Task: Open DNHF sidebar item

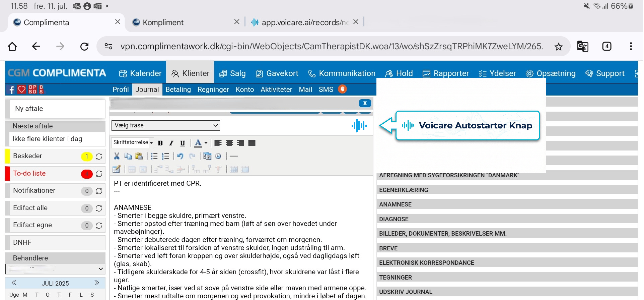Action: pyautogui.click(x=55, y=242)
